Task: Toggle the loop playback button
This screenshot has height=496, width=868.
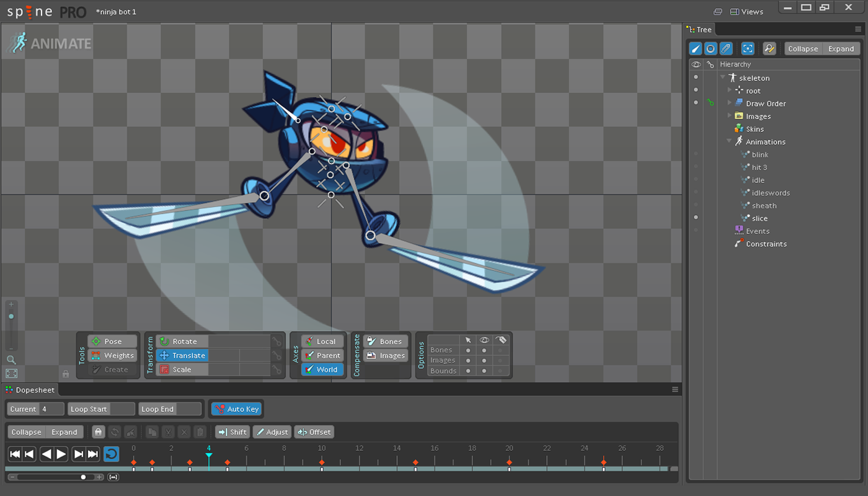Action: (111, 454)
